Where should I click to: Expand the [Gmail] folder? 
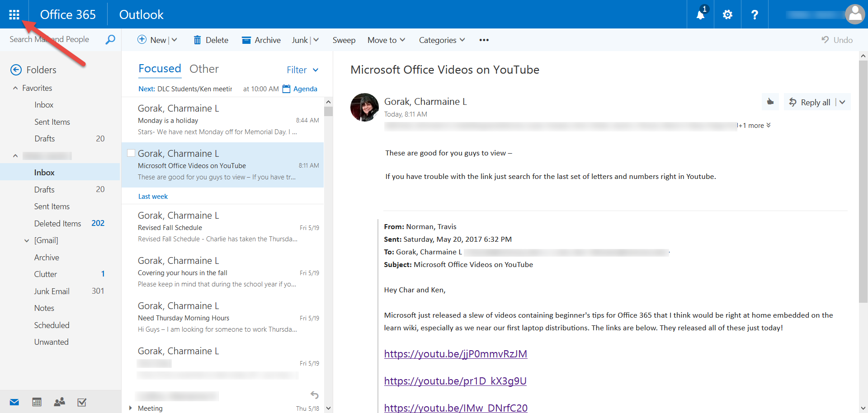[27, 240]
